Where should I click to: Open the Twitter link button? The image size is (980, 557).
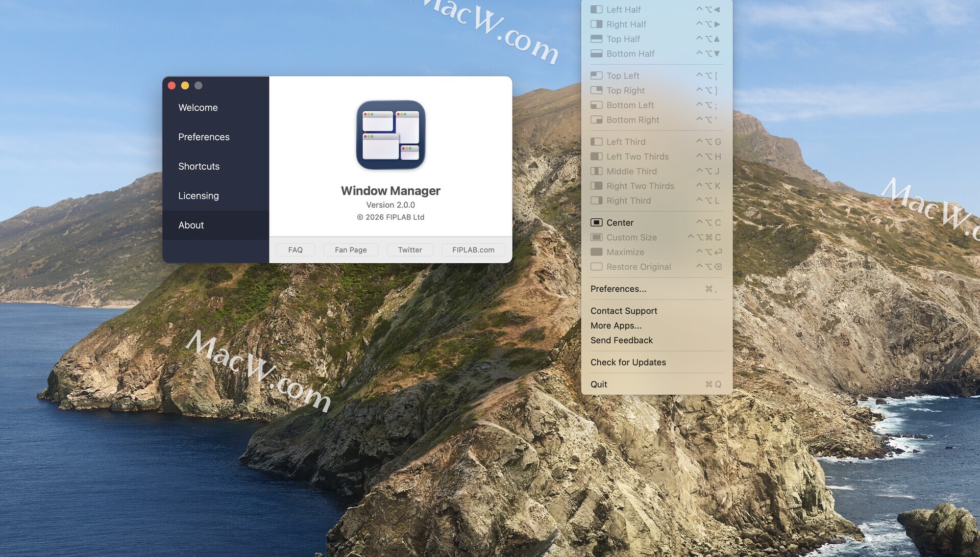click(409, 250)
